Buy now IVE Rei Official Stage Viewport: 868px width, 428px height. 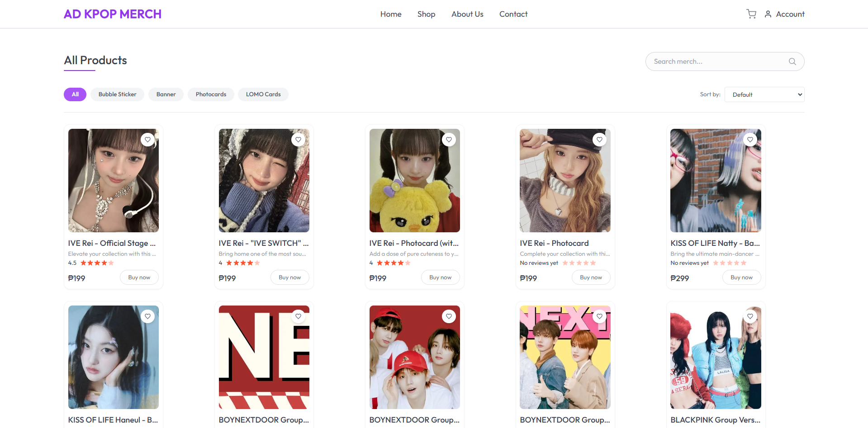(139, 277)
